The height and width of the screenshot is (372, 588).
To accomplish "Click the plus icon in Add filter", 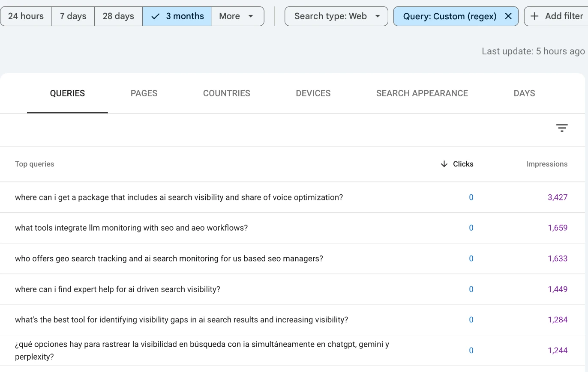I will tap(534, 16).
